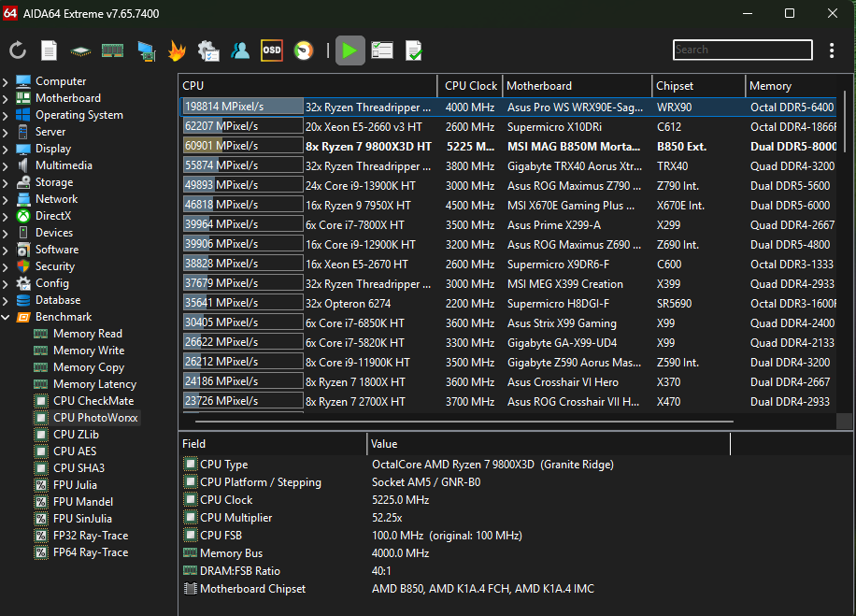This screenshot has width=856, height=616.
Task: Open the FPU SinJulia benchmark
Action: (x=82, y=519)
